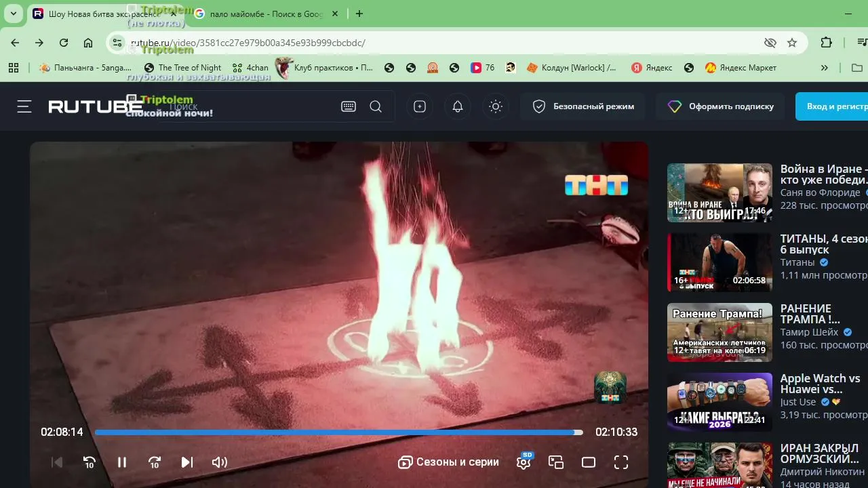This screenshot has width=868, height=488.
Task: Open browser home page
Action: (x=88, y=43)
